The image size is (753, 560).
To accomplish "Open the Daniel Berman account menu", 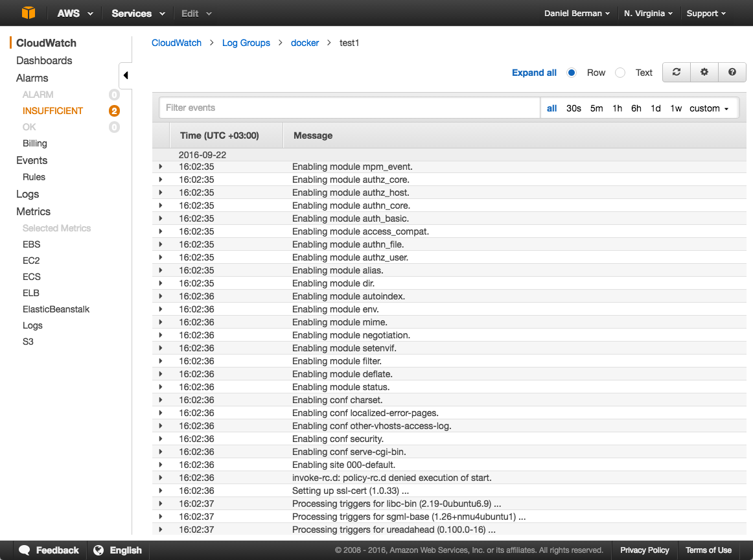I will click(577, 14).
